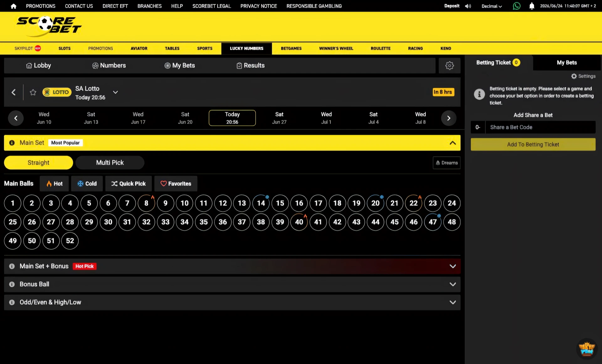
Task: Select ball number 14
Action: [x=261, y=203]
